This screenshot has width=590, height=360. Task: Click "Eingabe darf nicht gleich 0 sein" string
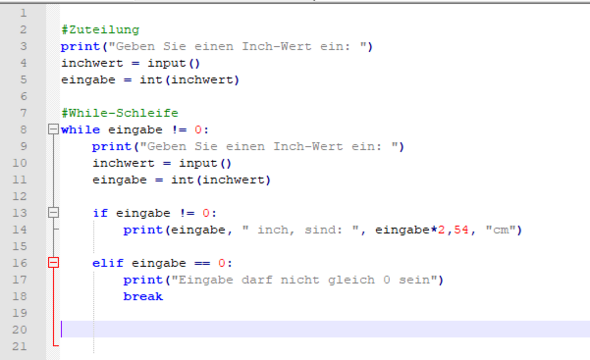pyautogui.click(x=304, y=280)
